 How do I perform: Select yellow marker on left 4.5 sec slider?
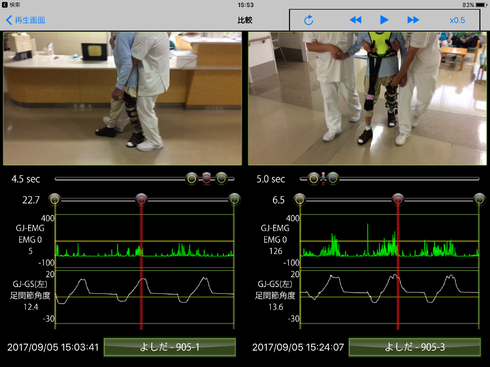(192, 179)
